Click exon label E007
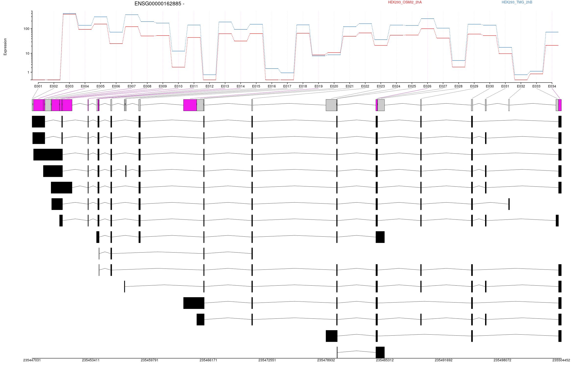The width and height of the screenshot is (588, 365). [132, 86]
